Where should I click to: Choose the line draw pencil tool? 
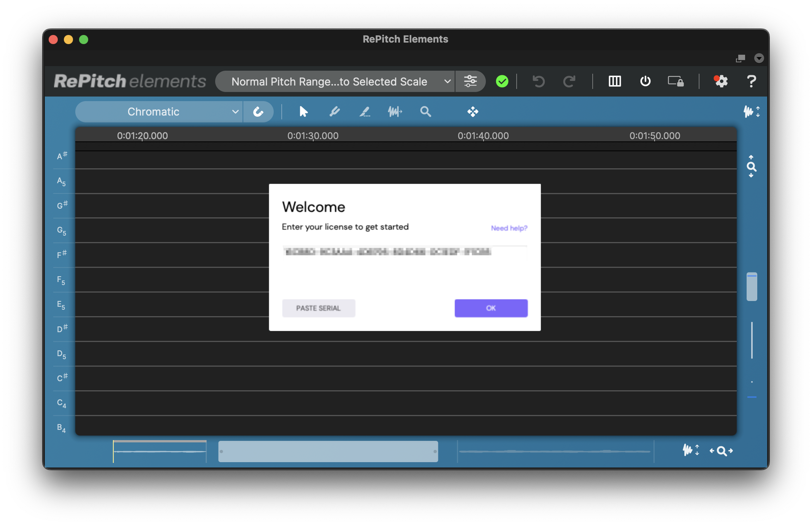point(365,112)
